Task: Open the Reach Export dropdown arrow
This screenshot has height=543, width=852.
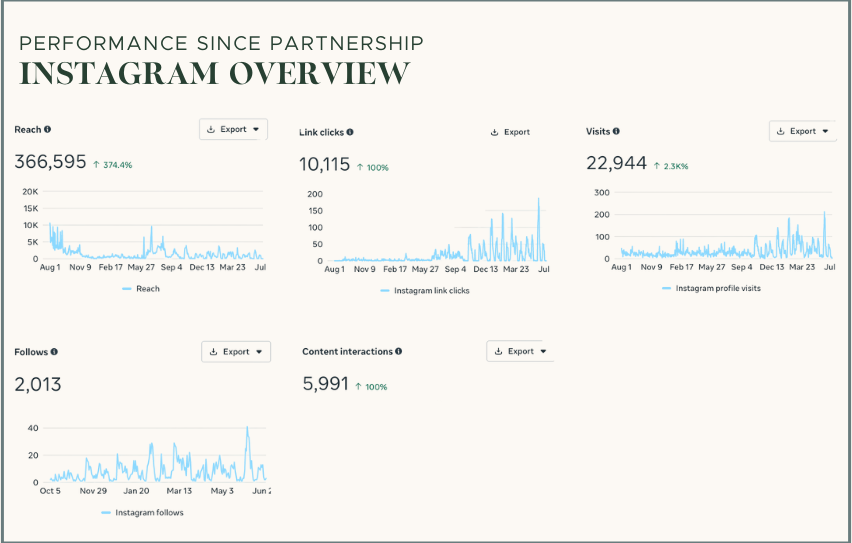Action: pos(256,129)
